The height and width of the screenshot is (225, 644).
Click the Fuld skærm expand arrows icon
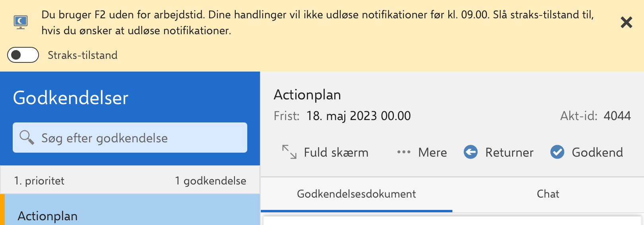pos(289,152)
